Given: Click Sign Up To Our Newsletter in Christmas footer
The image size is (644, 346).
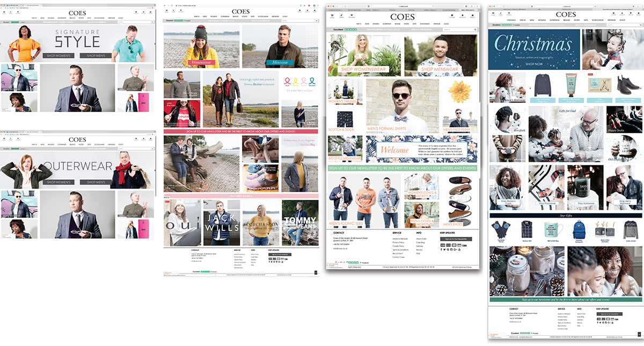Looking at the screenshot, I should click(610, 314).
